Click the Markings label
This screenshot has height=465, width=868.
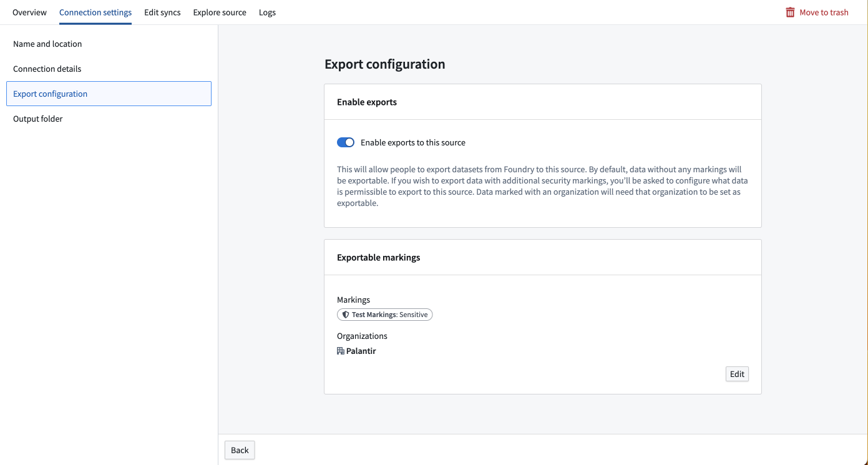[353, 300]
